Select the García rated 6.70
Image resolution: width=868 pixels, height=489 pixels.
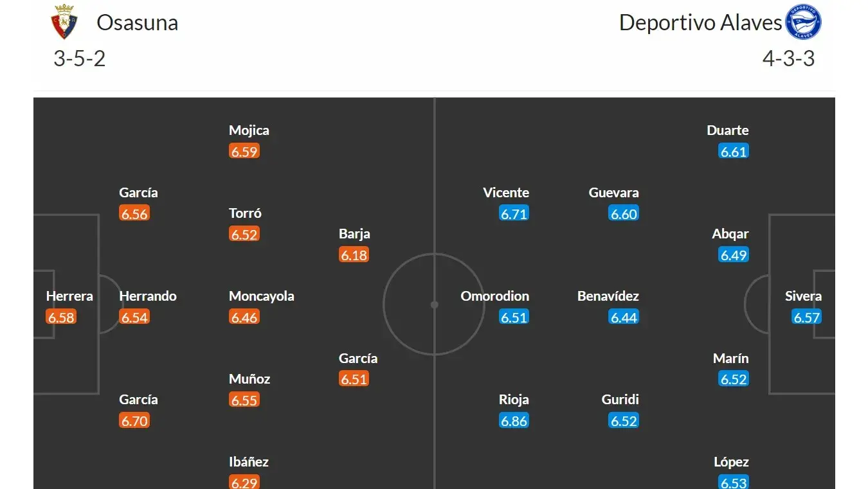pyautogui.click(x=138, y=400)
